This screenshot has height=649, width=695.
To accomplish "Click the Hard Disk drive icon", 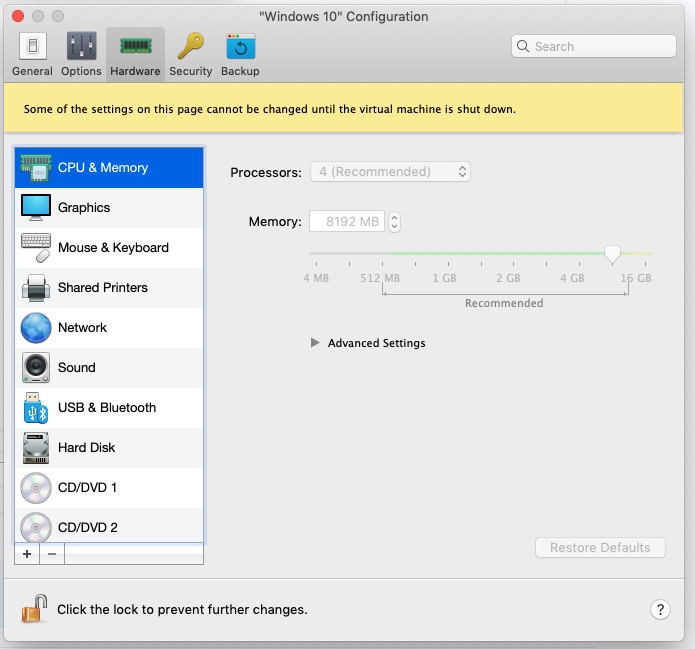I will coord(36,448).
